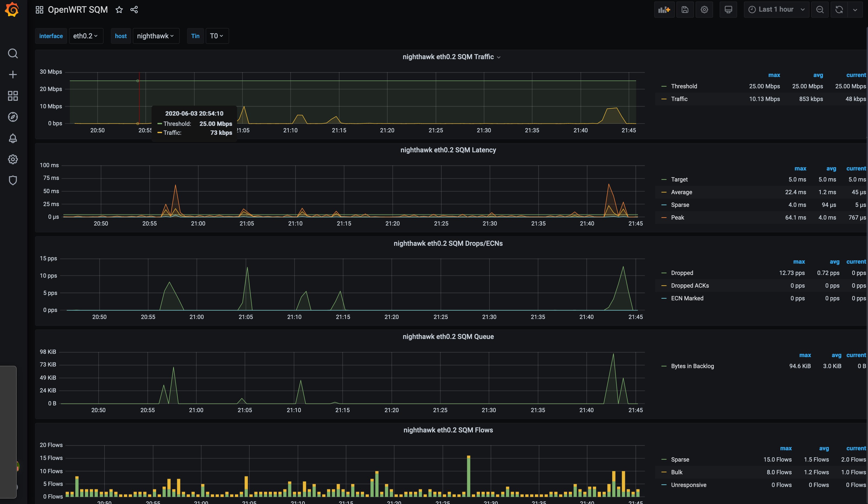Open the Last 1 hour time picker
This screenshot has width=868, height=504.
777,10
